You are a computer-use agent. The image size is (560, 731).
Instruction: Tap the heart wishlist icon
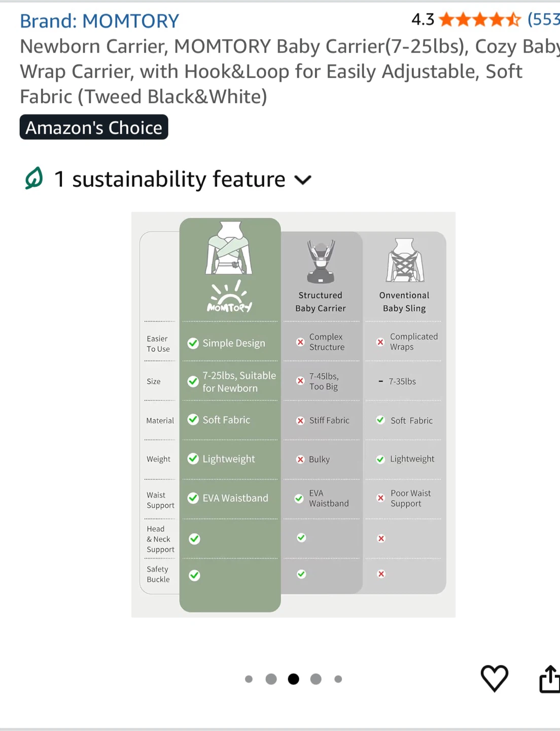coord(494,678)
